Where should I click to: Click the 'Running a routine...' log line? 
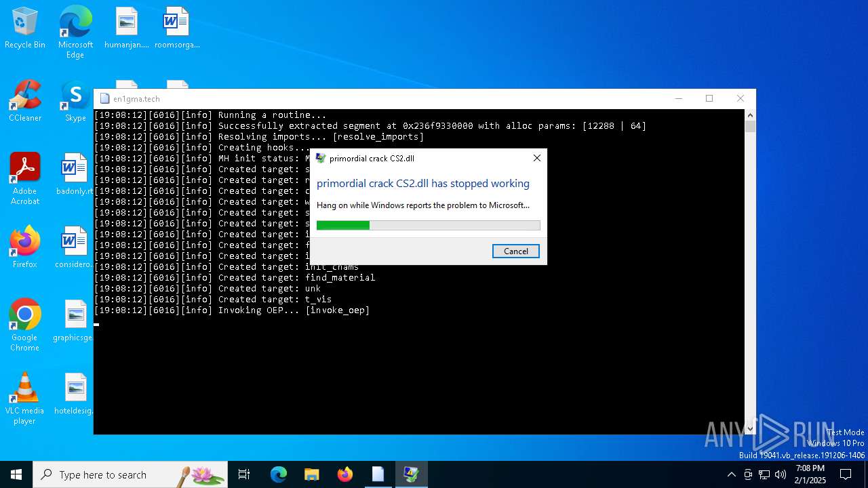(x=210, y=115)
